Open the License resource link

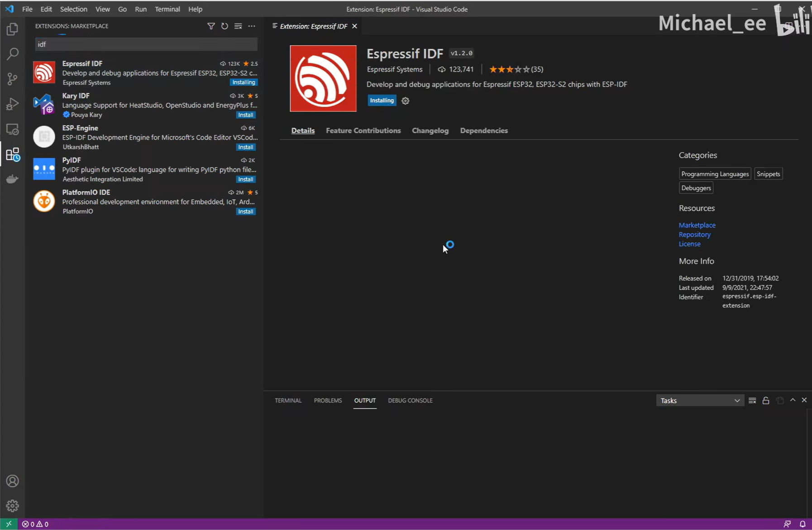coord(689,244)
